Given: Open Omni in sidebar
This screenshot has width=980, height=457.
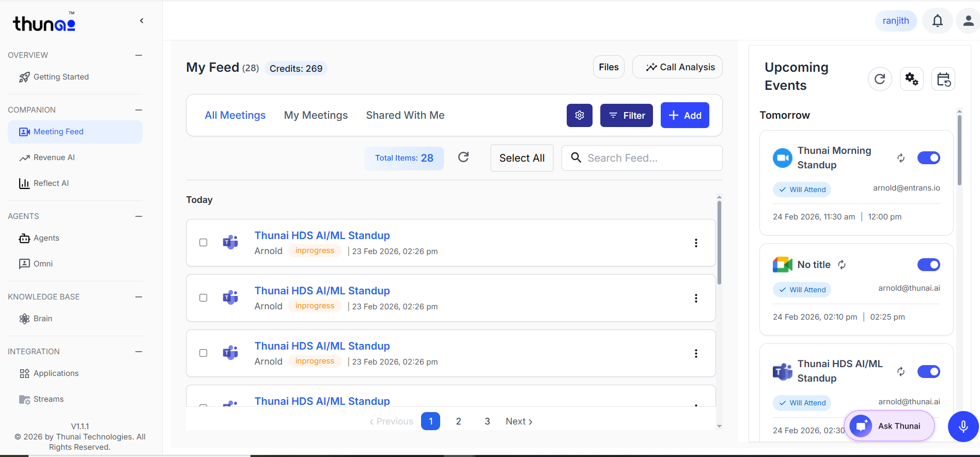Looking at the screenshot, I should [75, 264].
